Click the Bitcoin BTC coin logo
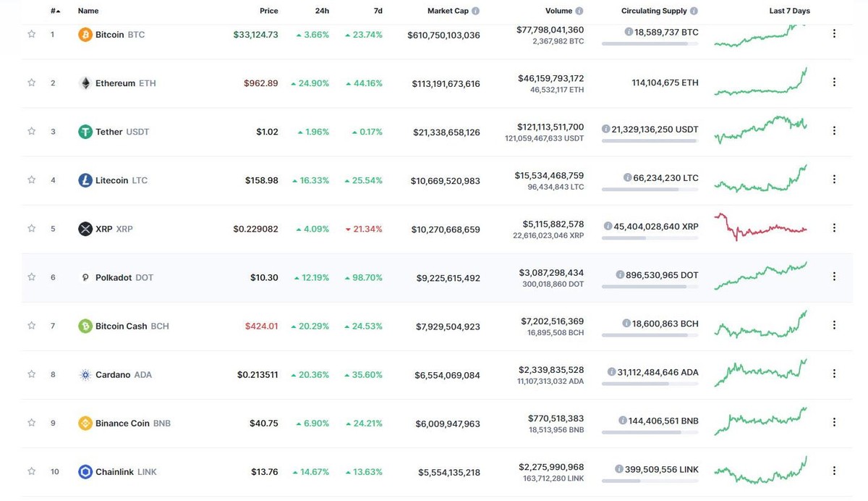 [x=85, y=34]
